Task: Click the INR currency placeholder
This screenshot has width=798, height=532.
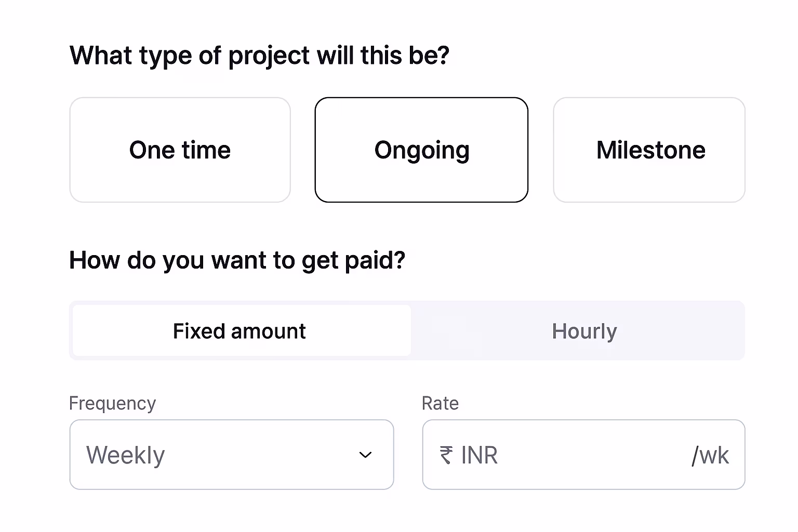Action: [479, 455]
